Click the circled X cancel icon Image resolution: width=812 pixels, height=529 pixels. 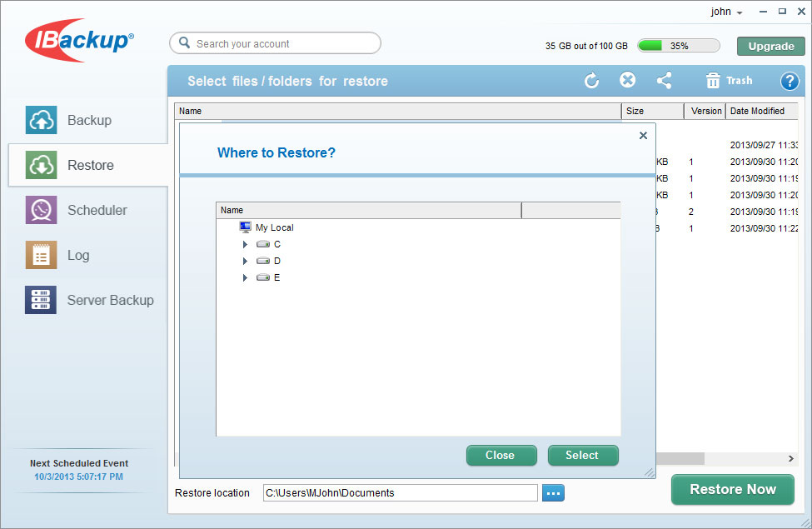click(628, 80)
